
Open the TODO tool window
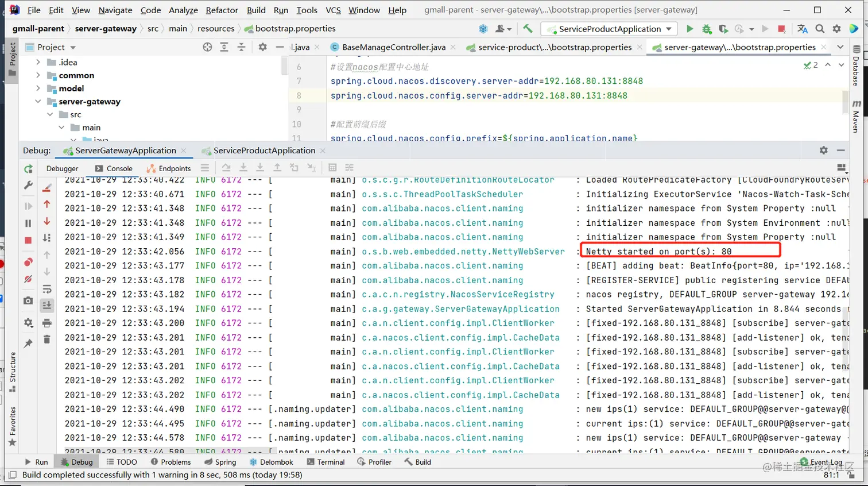point(122,462)
